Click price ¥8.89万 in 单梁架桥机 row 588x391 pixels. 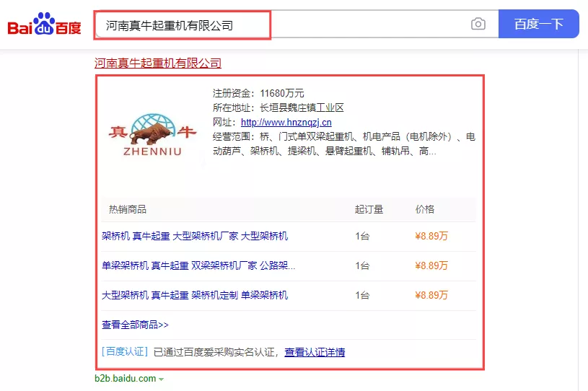coord(431,265)
